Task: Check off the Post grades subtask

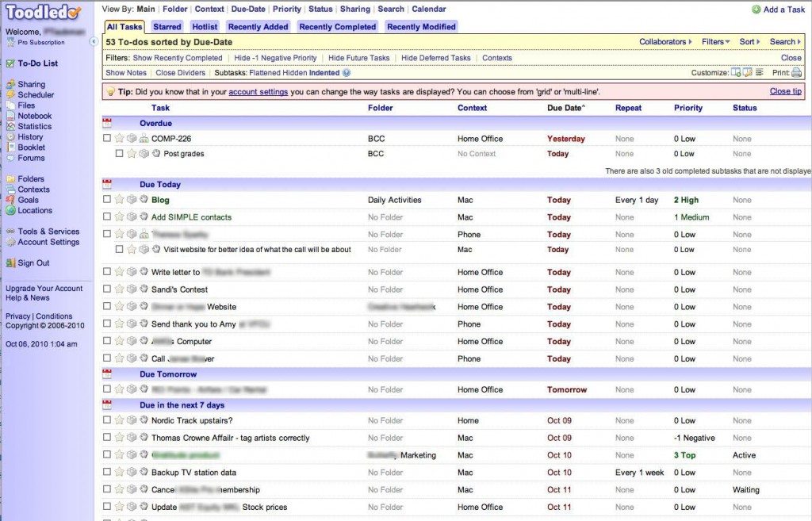Action: (x=119, y=153)
